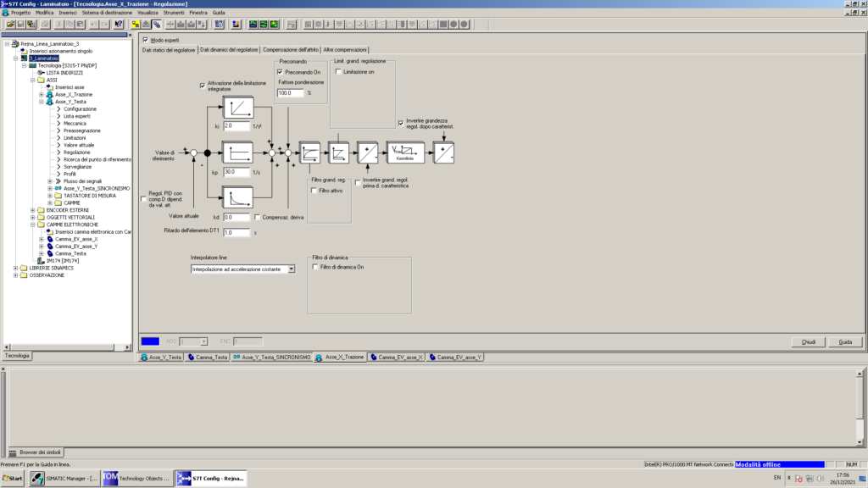Switch to Dati dinamici del regolatore tab
Viewport: 868px width, 488px height.
pyautogui.click(x=229, y=50)
